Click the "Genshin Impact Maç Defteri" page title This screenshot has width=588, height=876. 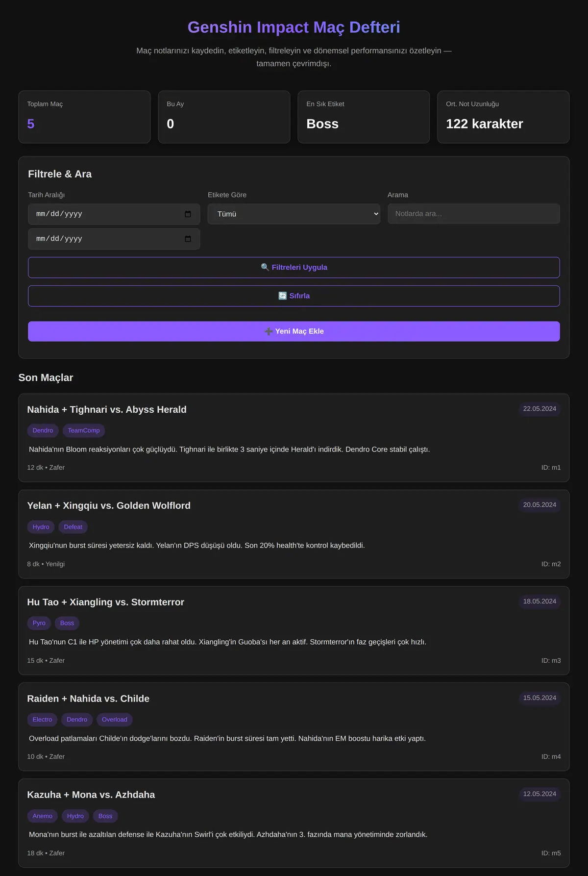click(x=294, y=27)
